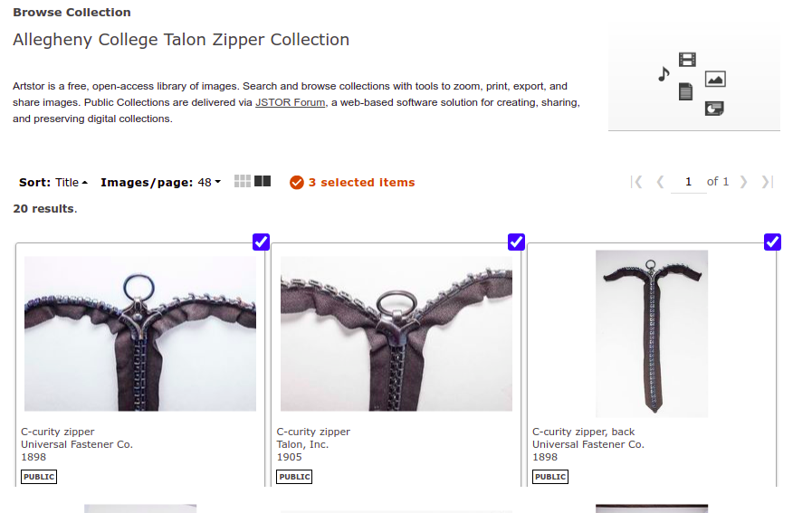Switch to large thumbnail grid view
Screen dimensions: 812x513
coord(263,181)
